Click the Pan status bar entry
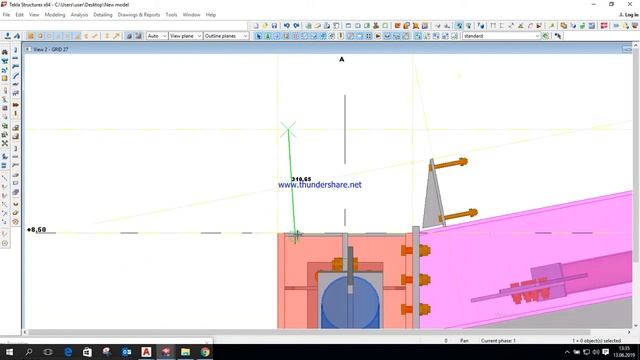The width and height of the screenshot is (640, 360). 464,340
